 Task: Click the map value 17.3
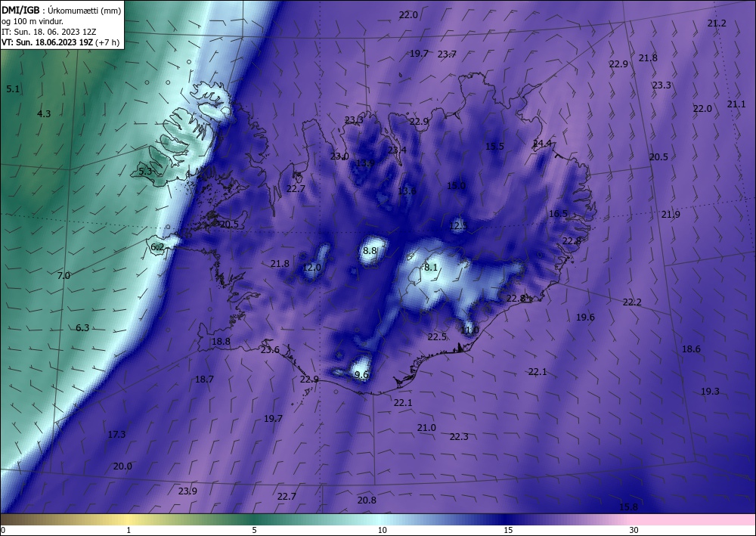tap(116, 435)
